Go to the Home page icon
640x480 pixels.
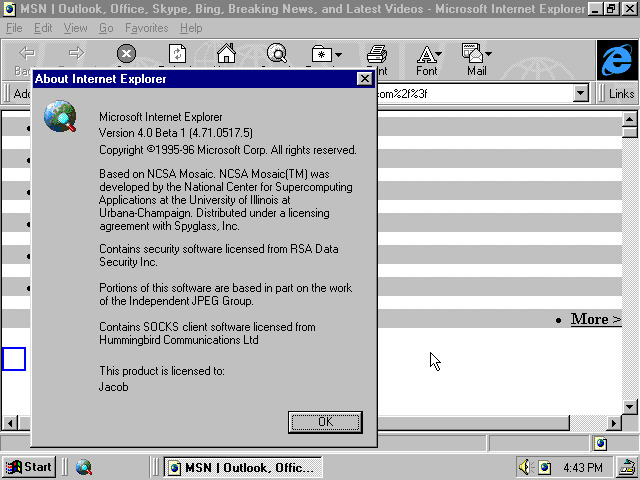point(227,53)
